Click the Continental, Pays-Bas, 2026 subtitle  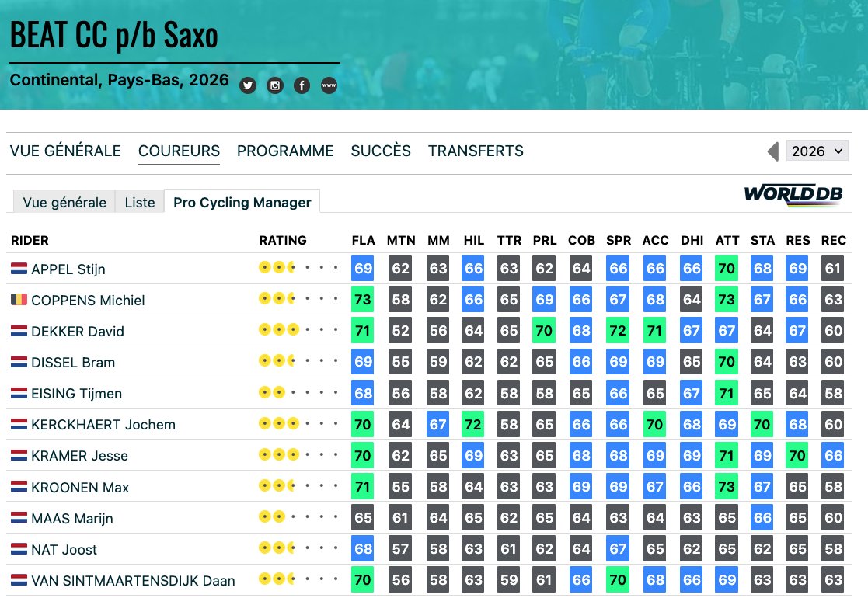[x=119, y=80]
